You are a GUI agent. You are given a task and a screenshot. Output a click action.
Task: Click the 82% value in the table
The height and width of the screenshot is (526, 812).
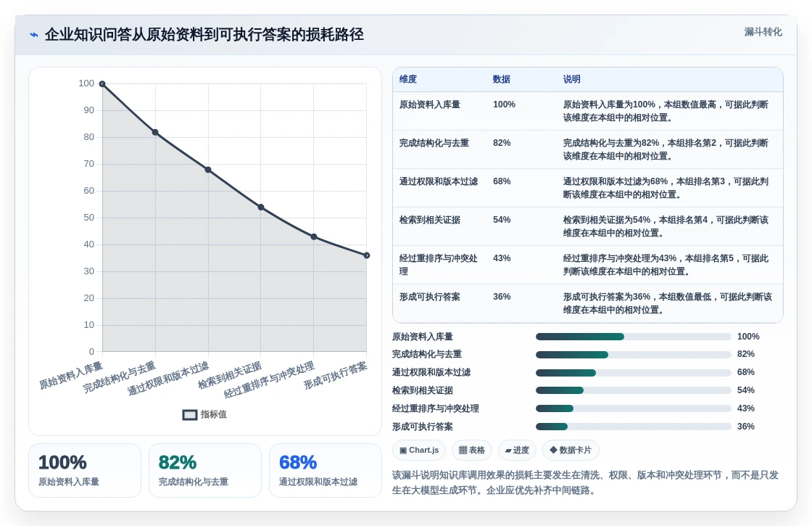point(502,143)
